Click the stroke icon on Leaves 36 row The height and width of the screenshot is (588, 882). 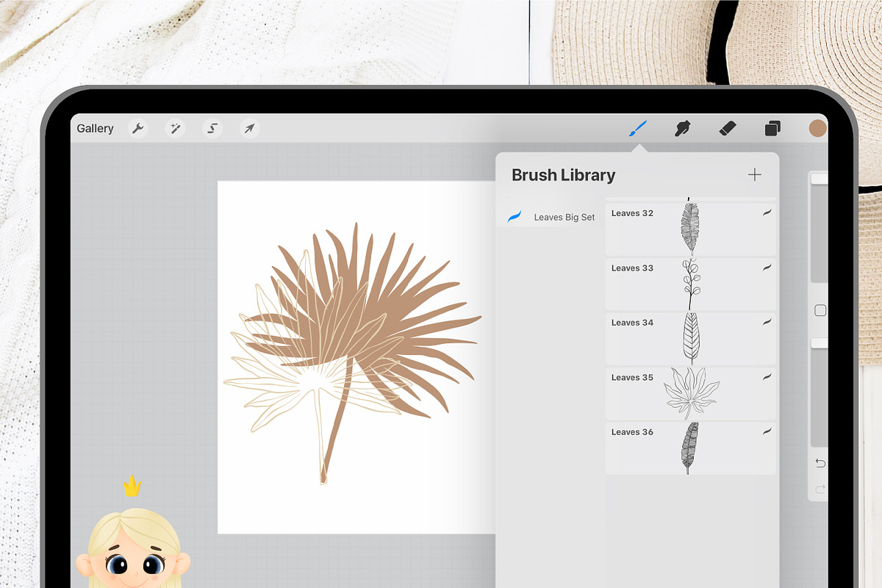pos(767,431)
